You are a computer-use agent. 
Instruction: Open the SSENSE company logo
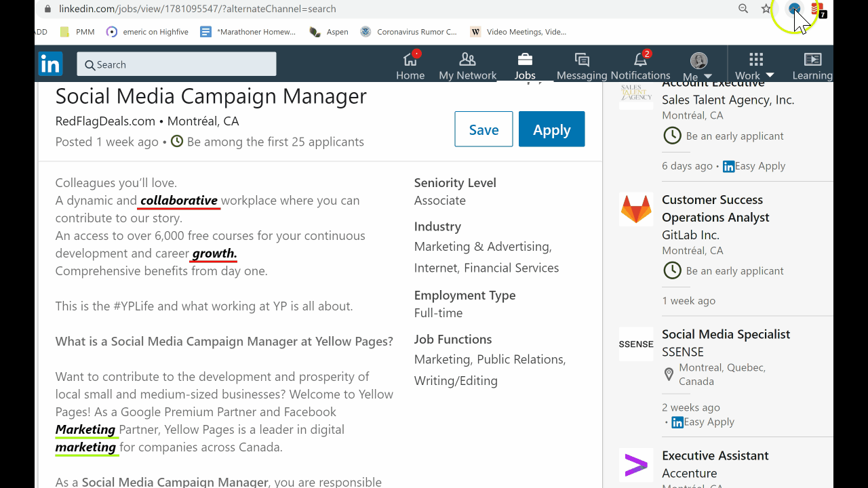pos(636,344)
